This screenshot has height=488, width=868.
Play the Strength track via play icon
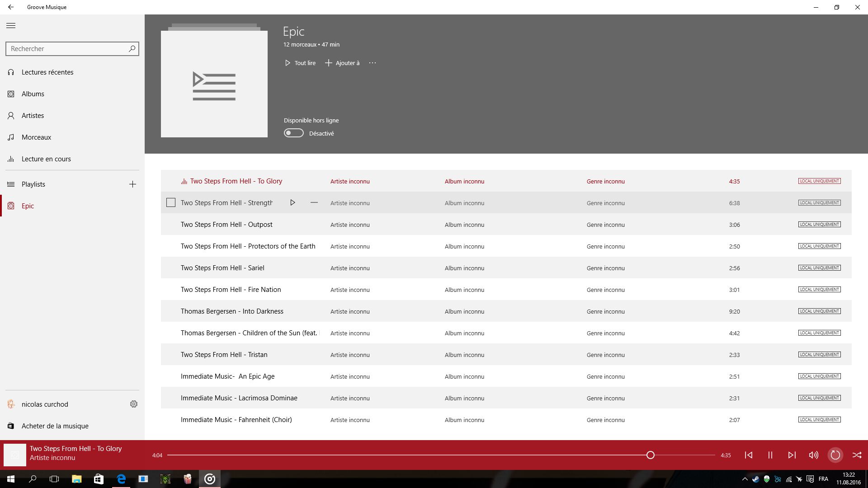coord(292,203)
